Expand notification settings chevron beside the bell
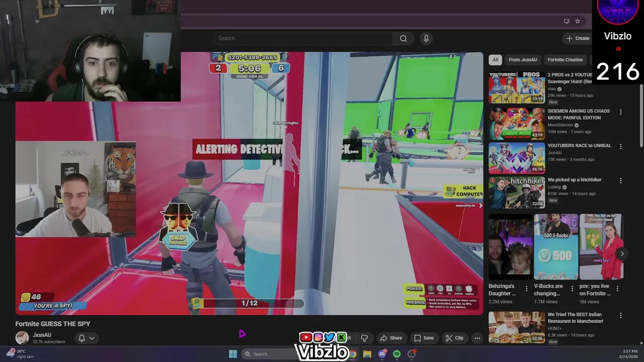 point(92,338)
